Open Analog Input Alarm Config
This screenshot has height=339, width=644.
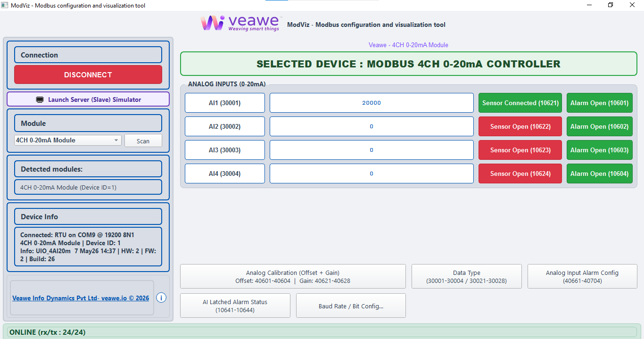582,276
